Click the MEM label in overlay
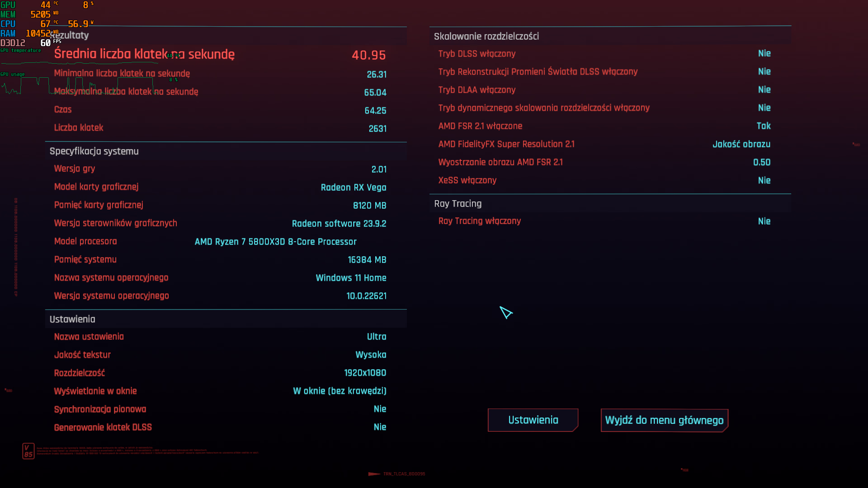The height and width of the screenshot is (488, 868). (8, 14)
